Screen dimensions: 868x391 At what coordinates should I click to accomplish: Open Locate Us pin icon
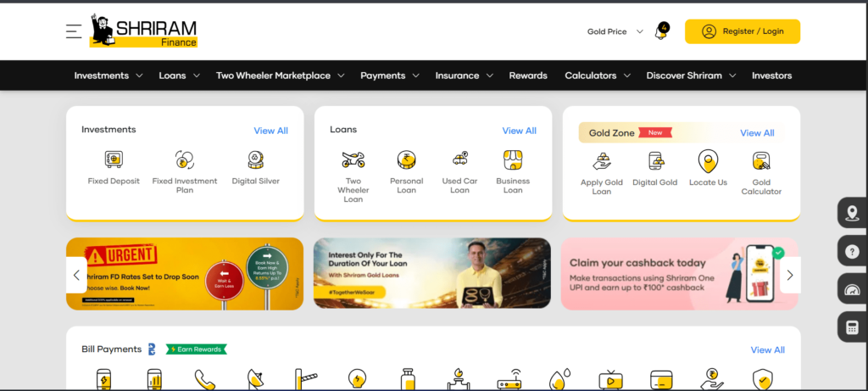(708, 161)
